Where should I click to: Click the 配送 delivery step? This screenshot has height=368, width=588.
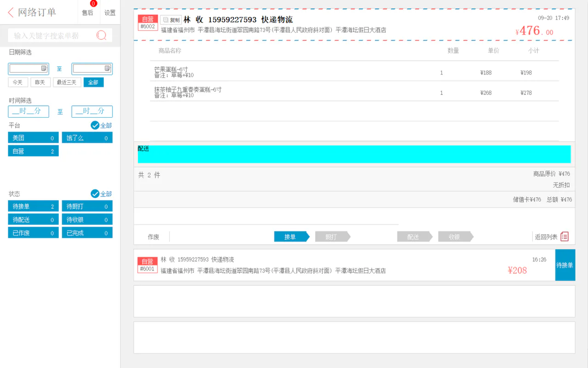415,236
